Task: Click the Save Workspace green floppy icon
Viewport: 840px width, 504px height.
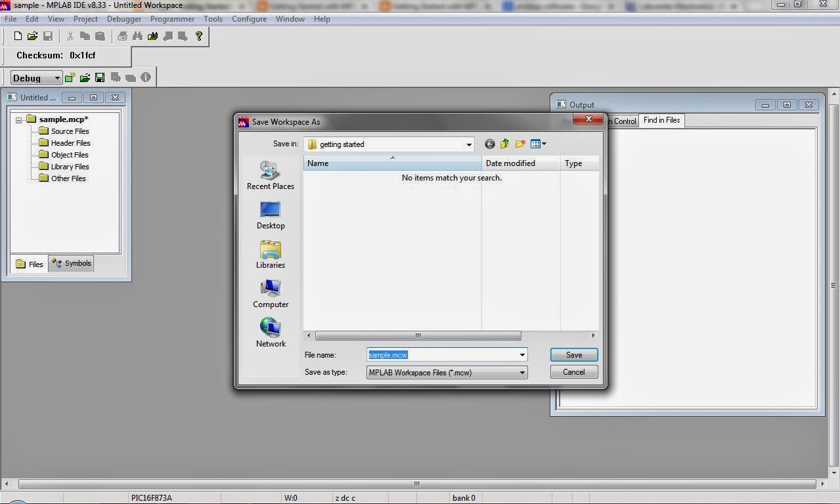Action: (x=100, y=77)
